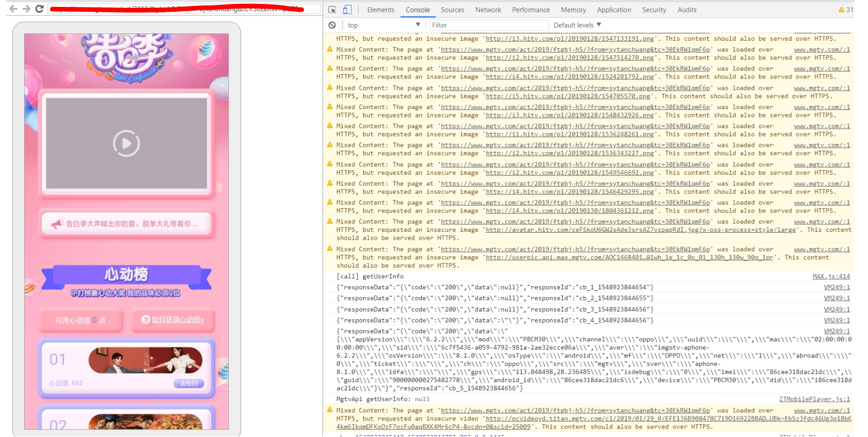Activate the inspect element picker icon
This screenshot has width=868, height=437.
coord(332,10)
